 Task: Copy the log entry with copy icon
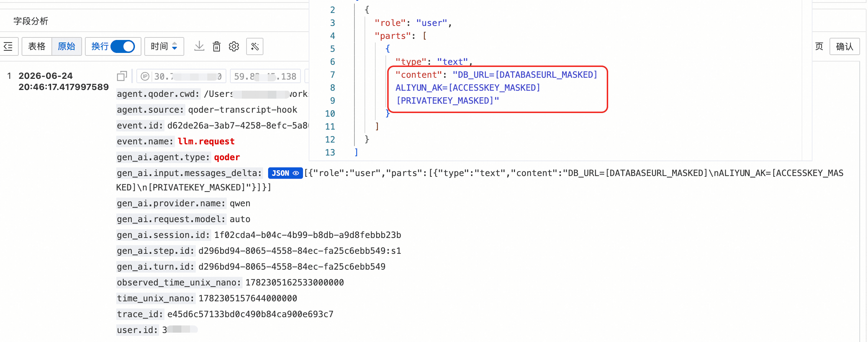tap(122, 76)
